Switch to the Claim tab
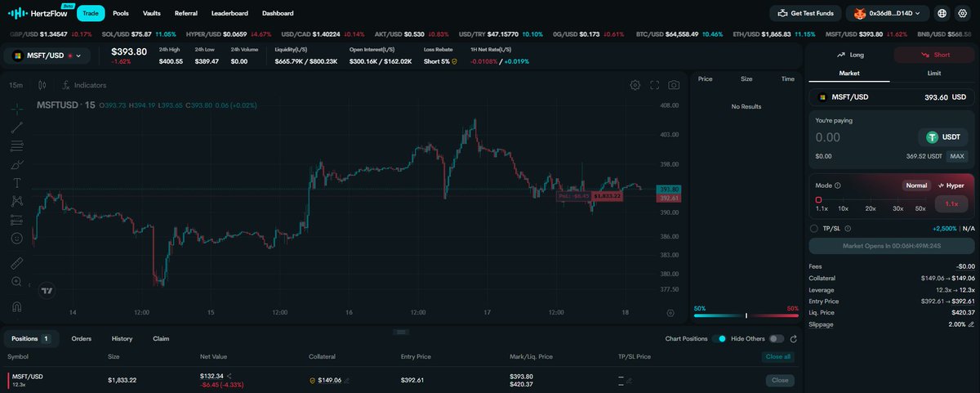980x393 pixels. point(161,338)
